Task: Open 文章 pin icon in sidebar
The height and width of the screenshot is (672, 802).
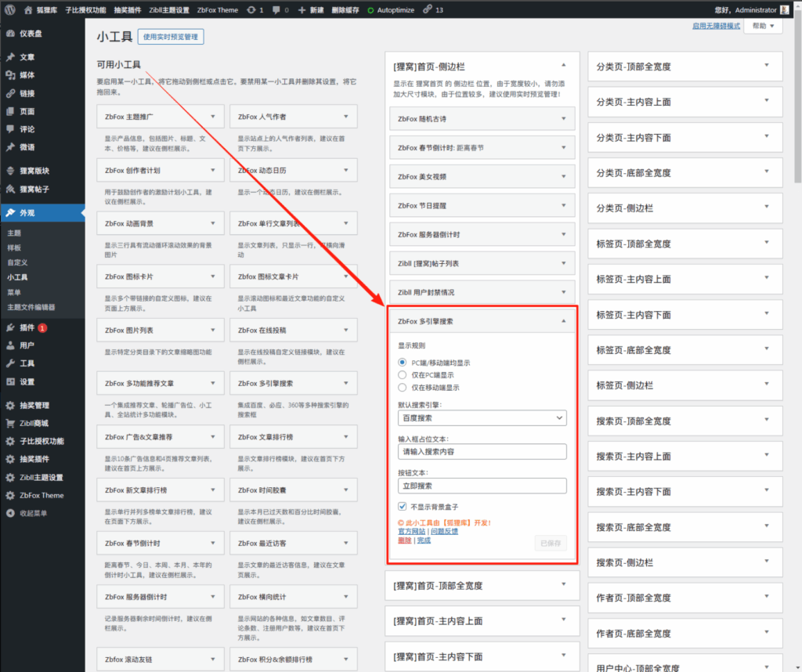Action: tap(10, 56)
